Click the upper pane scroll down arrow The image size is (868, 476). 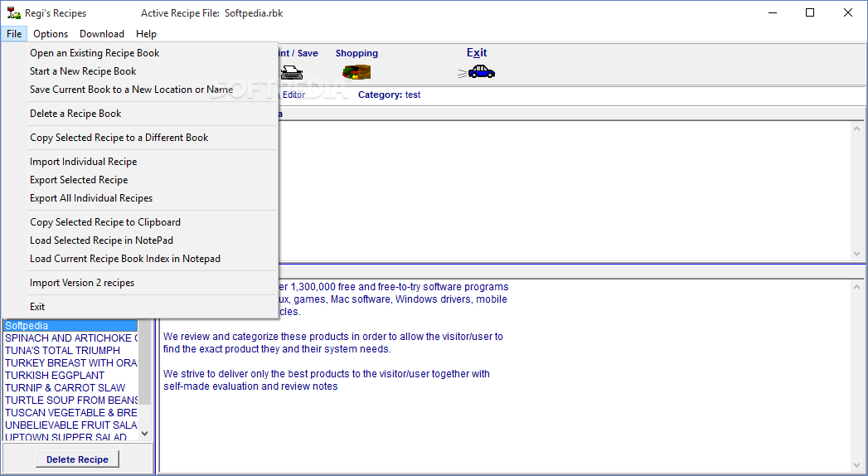(857, 254)
